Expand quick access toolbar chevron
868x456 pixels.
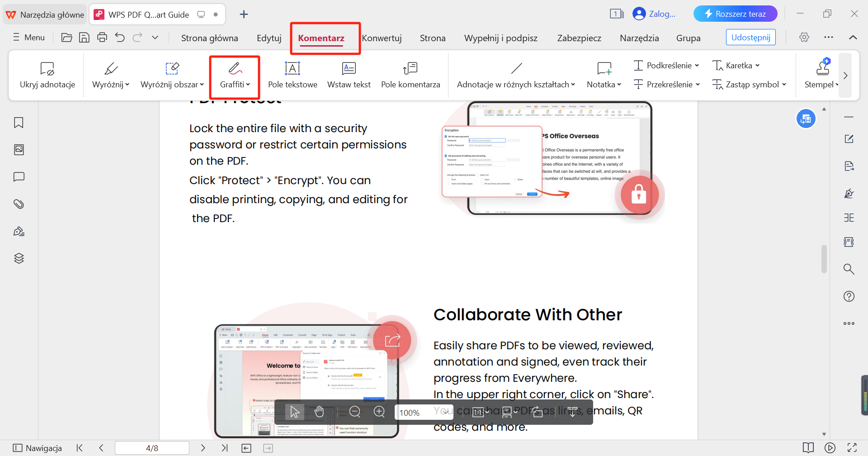(155, 38)
